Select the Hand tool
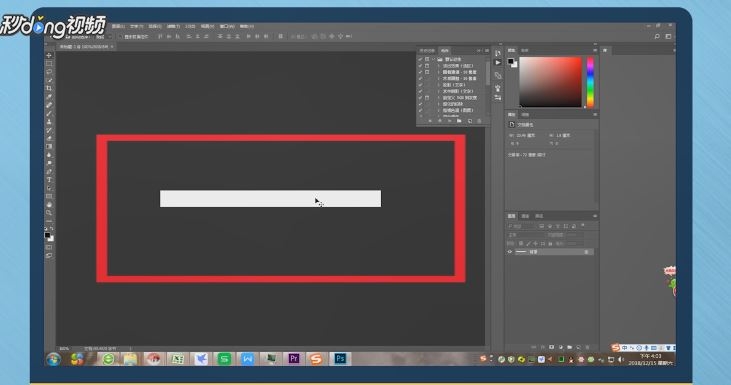This screenshot has width=731, height=385. tap(49, 205)
